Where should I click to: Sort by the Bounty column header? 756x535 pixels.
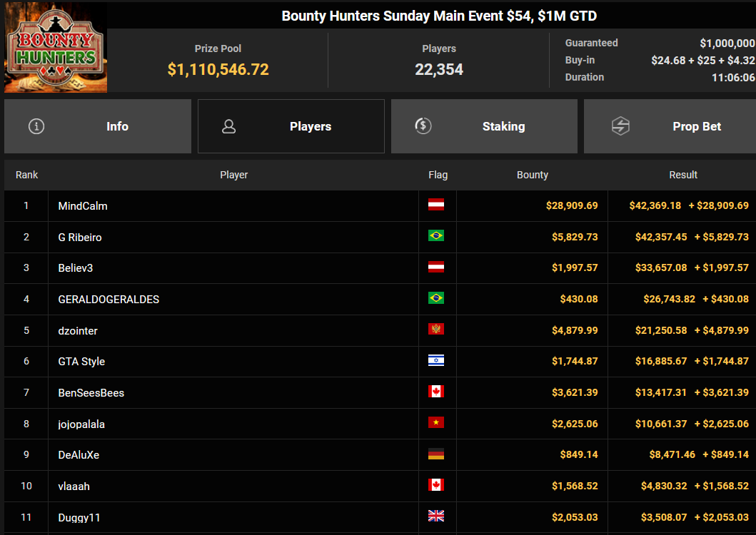533,175
